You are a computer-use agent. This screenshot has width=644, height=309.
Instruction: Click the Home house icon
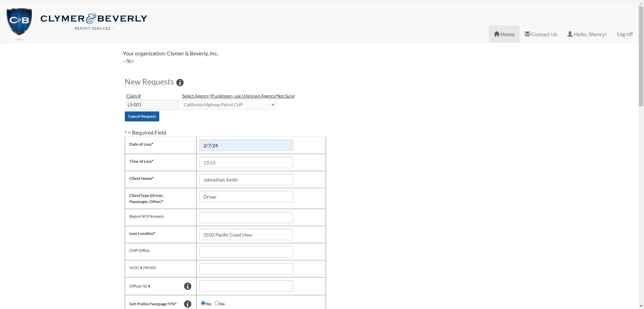(497, 34)
